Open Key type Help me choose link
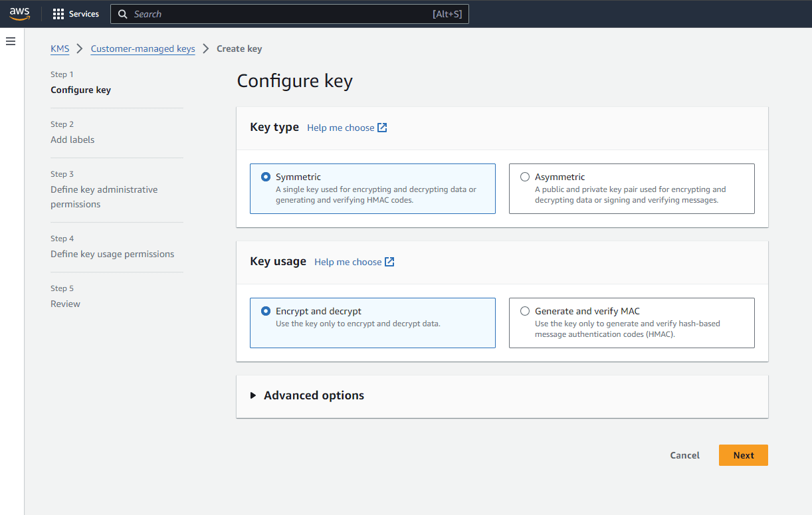This screenshot has height=515, width=812. [x=340, y=128]
